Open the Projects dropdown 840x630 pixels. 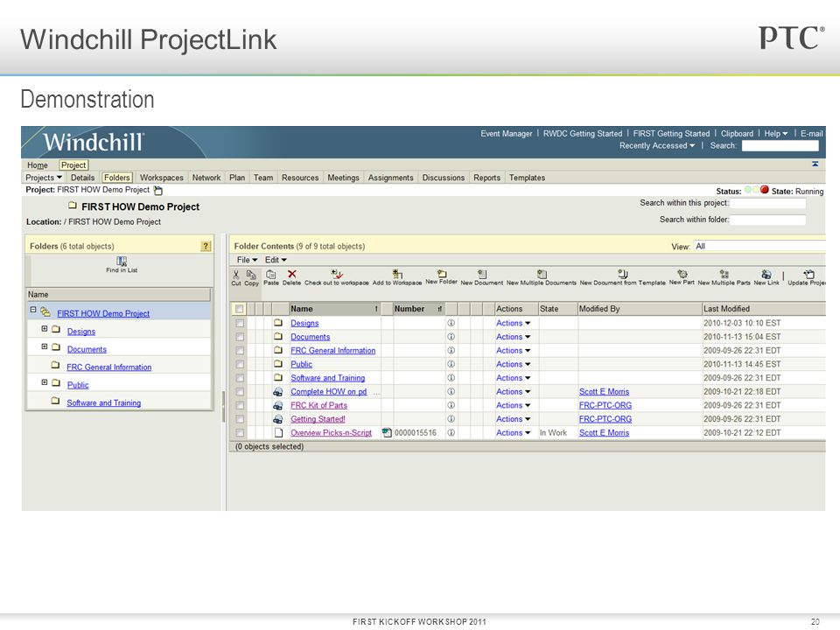coord(44,178)
